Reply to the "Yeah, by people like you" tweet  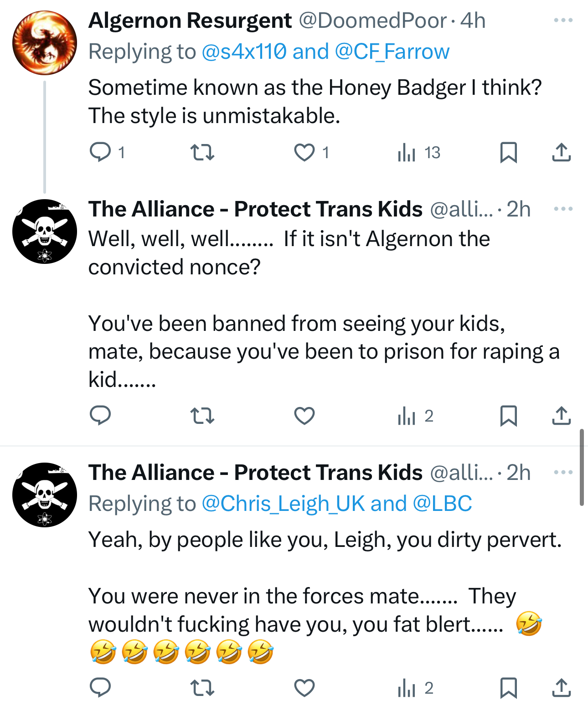click(100, 688)
